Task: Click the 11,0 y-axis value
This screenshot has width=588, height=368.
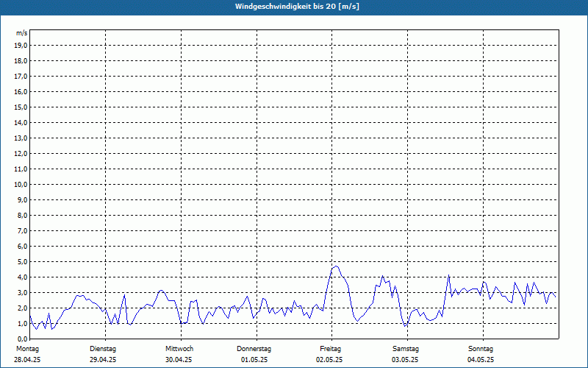Action: (x=21, y=169)
